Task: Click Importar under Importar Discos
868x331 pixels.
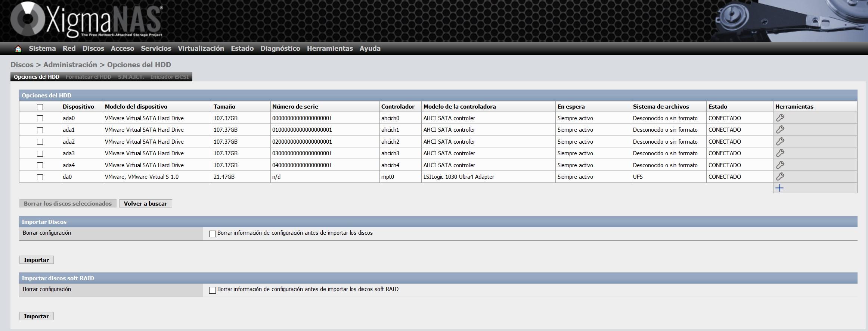Action: [x=37, y=260]
